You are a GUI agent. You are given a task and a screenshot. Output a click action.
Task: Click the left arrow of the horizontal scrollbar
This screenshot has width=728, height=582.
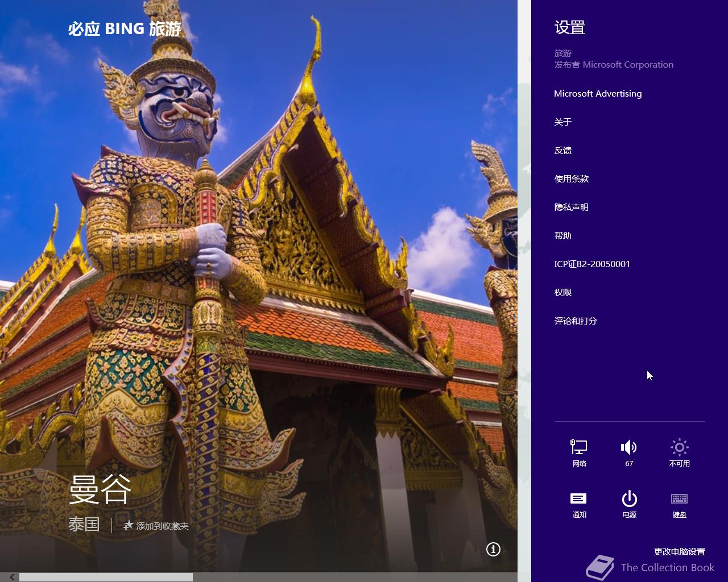[12, 577]
